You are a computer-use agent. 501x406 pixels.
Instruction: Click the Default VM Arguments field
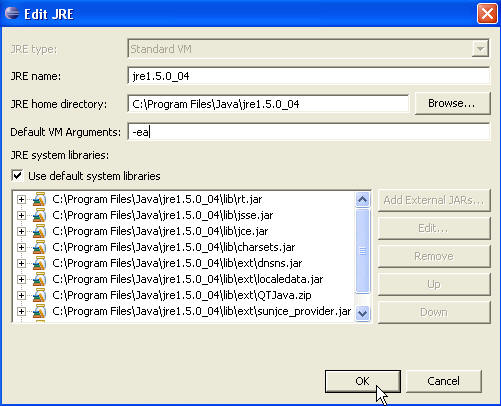tap(308, 132)
